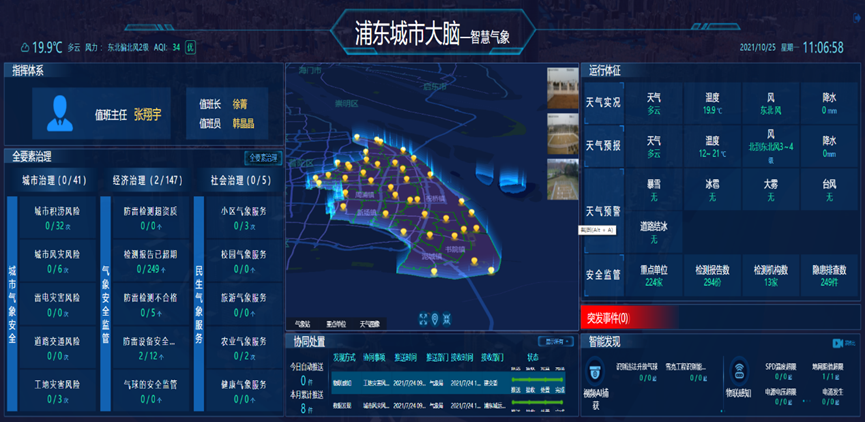This screenshot has width=865, height=422.
Task: Click the 突发事件(0) red alert bar
Action: [720, 318]
